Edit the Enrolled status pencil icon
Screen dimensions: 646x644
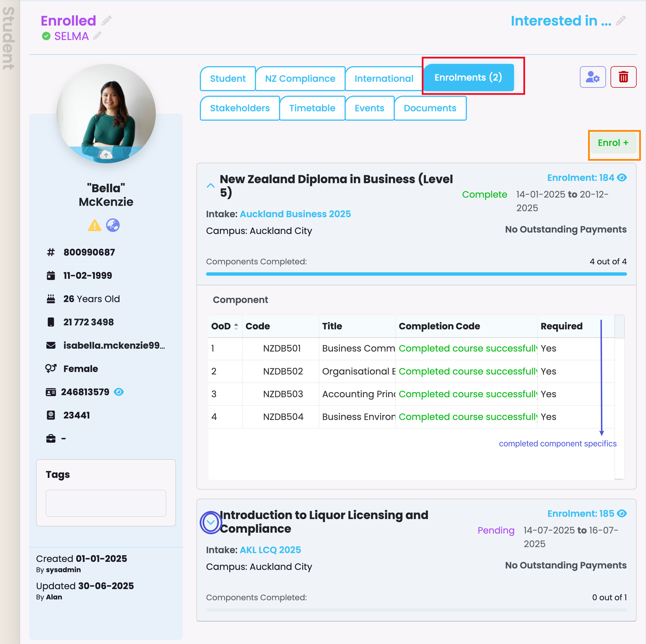pyautogui.click(x=107, y=21)
